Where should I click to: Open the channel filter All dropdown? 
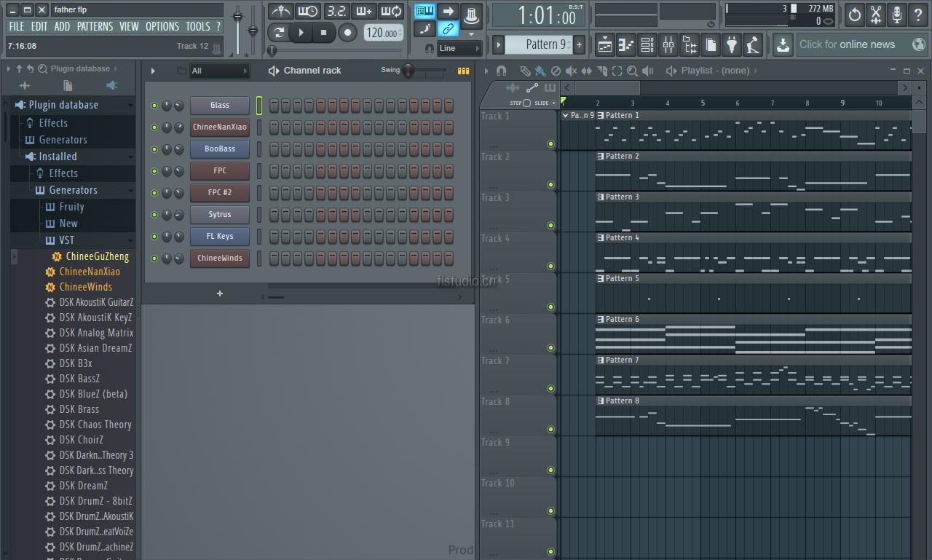pos(219,71)
